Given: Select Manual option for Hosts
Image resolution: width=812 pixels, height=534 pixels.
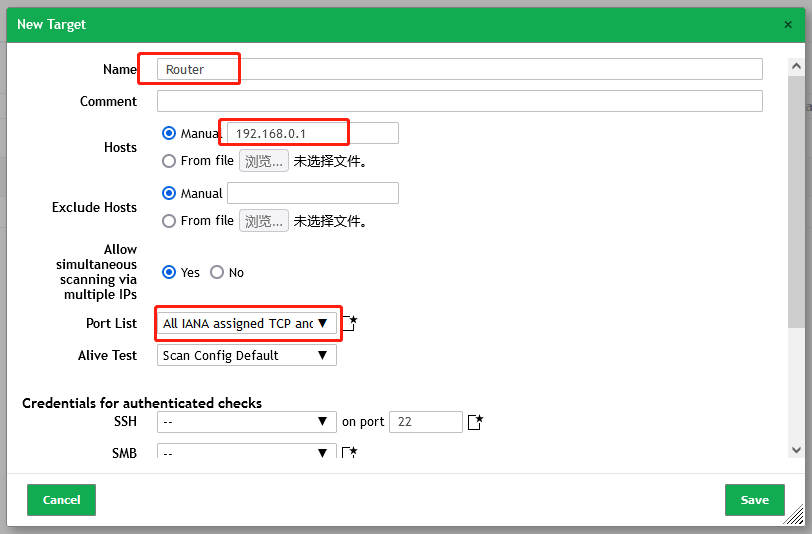Looking at the screenshot, I should pyautogui.click(x=169, y=133).
